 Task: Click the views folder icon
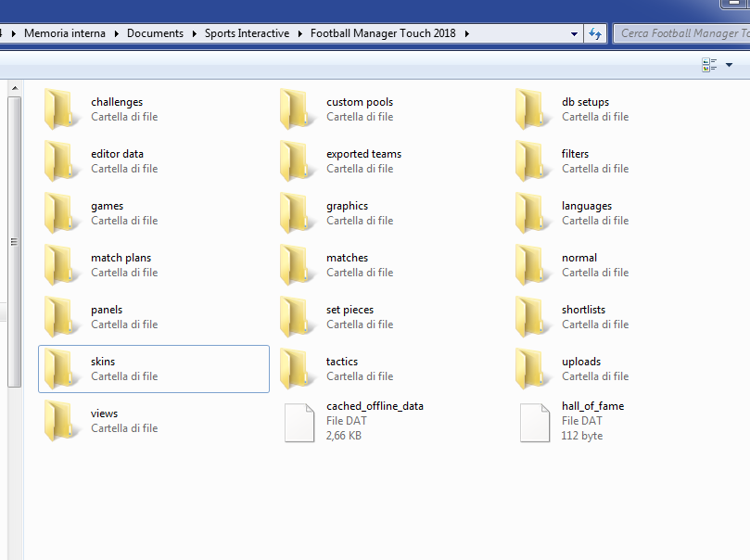(x=61, y=421)
